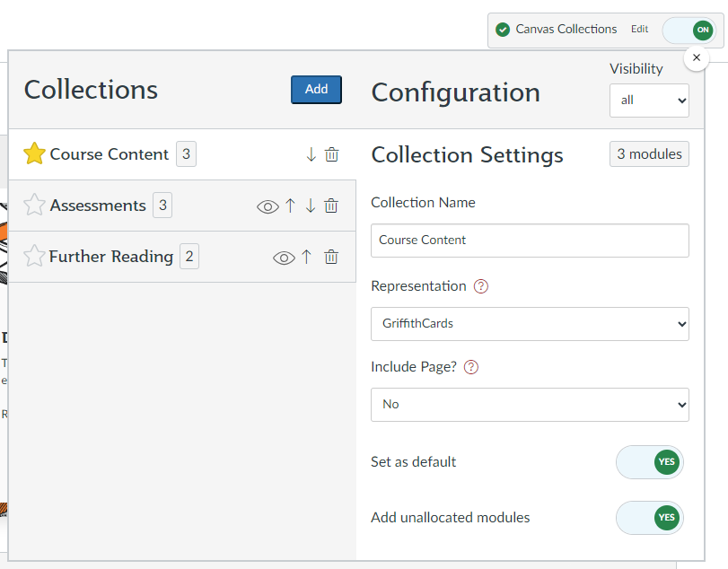This screenshot has width=728, height=569.
Task: Expand the Representation dropdown showing GriffithCards
Action: 530,324
